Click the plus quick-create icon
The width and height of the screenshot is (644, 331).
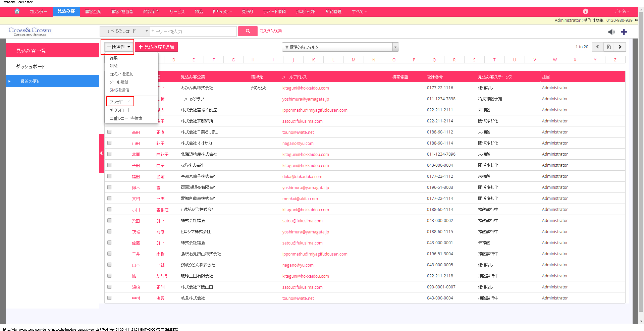pyautogui.click(x=624, y=32)
